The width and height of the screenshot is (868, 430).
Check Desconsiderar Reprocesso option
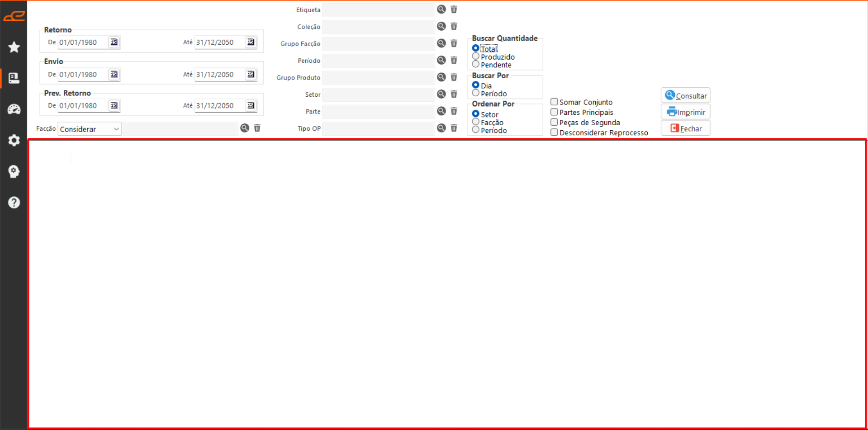coord(554,132)
